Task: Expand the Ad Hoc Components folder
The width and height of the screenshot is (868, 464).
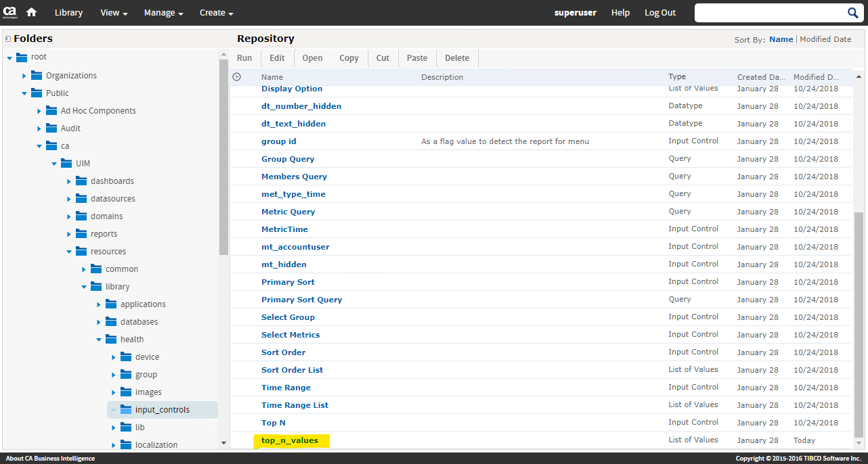Action: 39,111
